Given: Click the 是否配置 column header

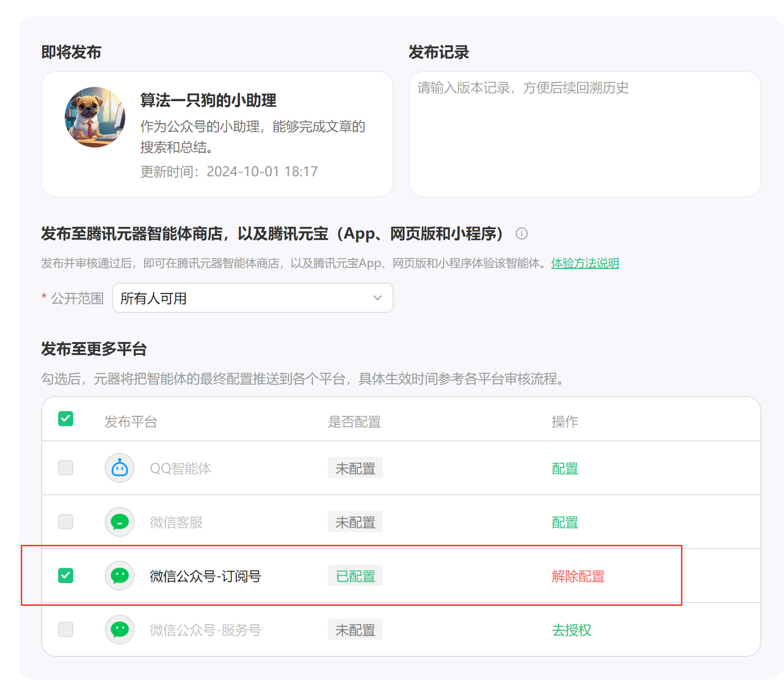Looking at the screenshot, I should (354, 421).
